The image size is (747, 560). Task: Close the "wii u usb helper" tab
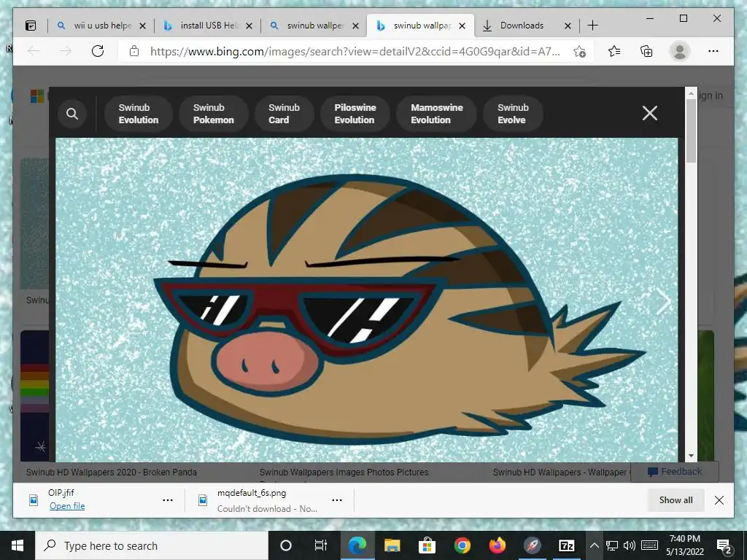coord(142,26)
